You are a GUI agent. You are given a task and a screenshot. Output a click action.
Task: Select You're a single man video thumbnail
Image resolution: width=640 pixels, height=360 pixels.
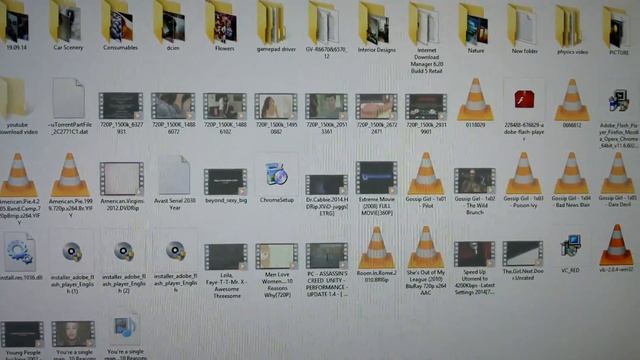73,333
